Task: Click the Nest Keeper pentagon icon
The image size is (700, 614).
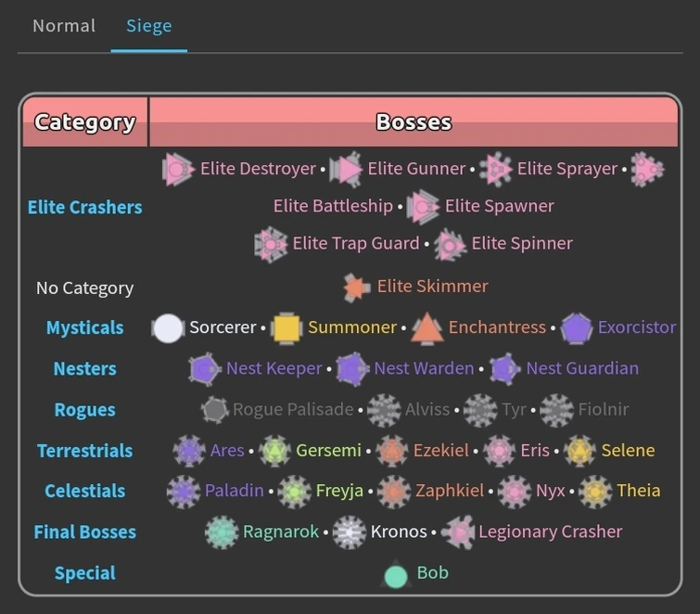Action: pos(204,369)
